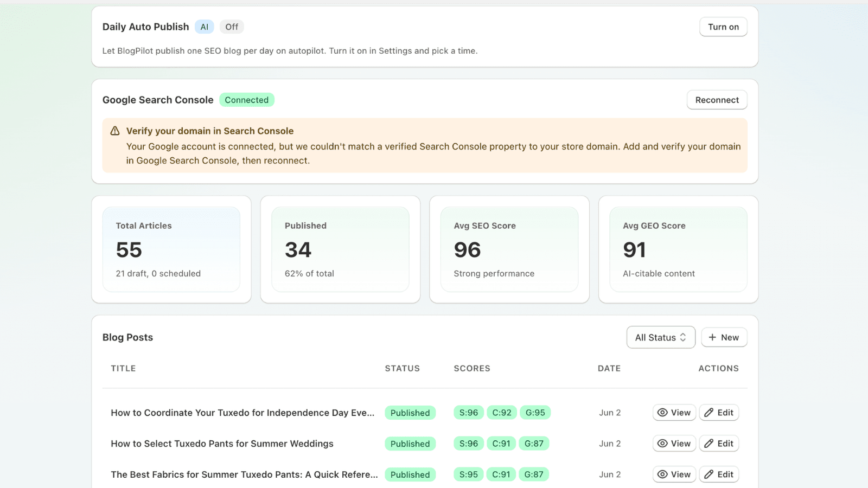The image size is (868, 488).
Task: Open the All Status filter dropdown
Action: click(661, 337)
